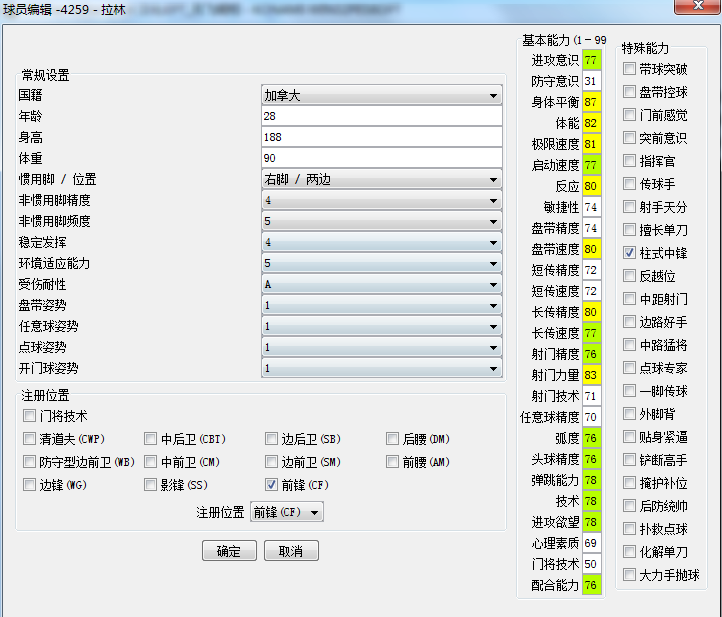Open the 惯用脚 / 位置 dropdown

(x=382, y=179)
